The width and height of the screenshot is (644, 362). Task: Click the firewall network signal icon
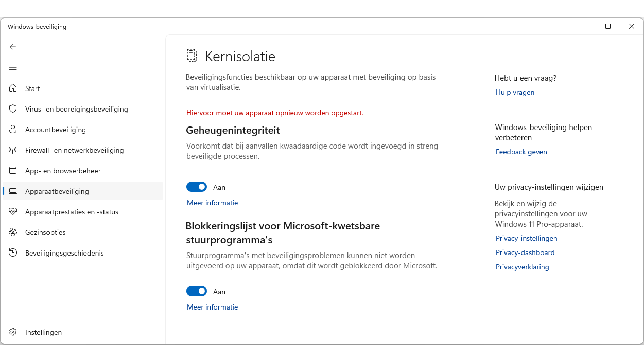click(x=13, y=150)
